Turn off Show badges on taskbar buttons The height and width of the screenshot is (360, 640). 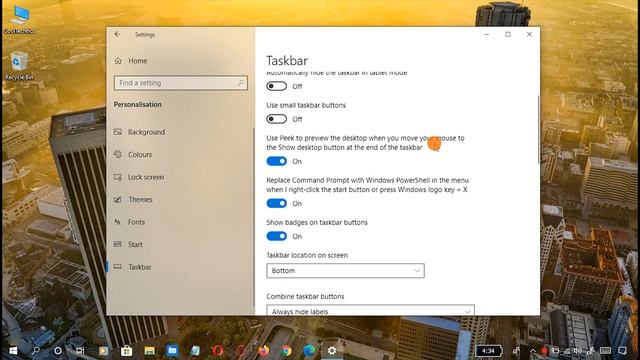coord(276,236)
